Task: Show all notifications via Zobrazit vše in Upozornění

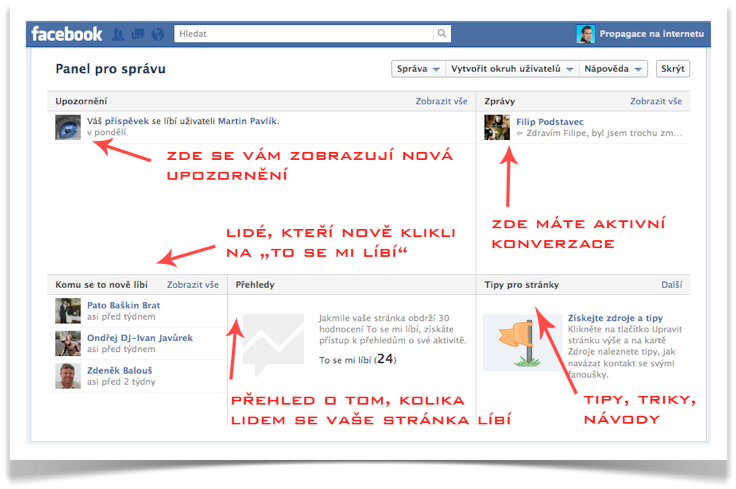Action: [441, 101]
